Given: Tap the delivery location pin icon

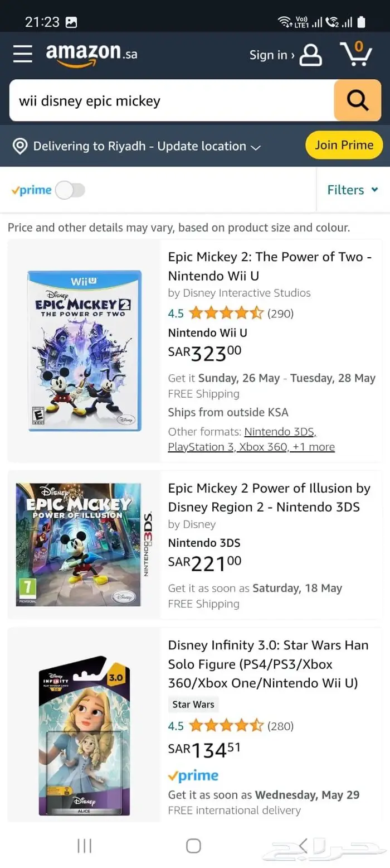Looking at the screenshot, I should (x=20, y=147).
